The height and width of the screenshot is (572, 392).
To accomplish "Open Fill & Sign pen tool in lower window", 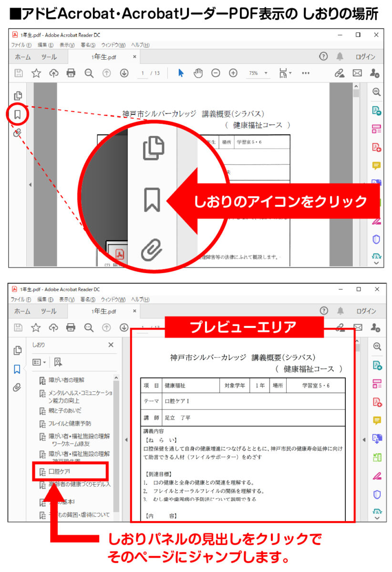I will point(377,476).
